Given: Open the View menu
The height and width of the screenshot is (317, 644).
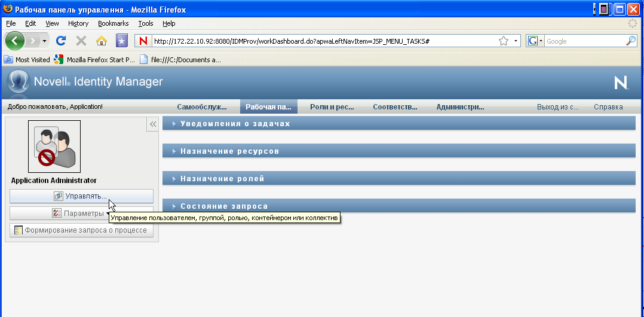Looking at the screenshot, I should [x=52, y=23].
